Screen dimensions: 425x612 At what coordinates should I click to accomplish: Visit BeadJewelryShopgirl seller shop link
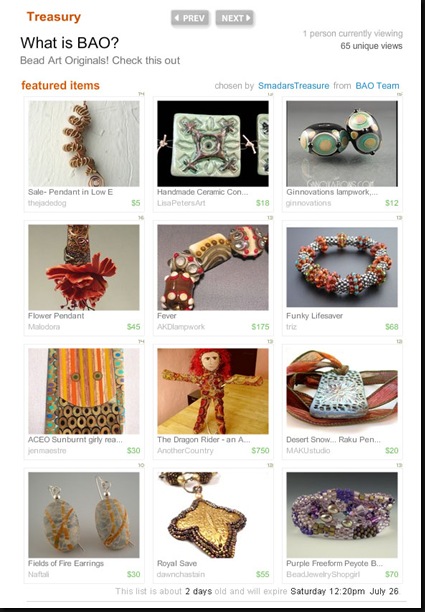[323, 574]
